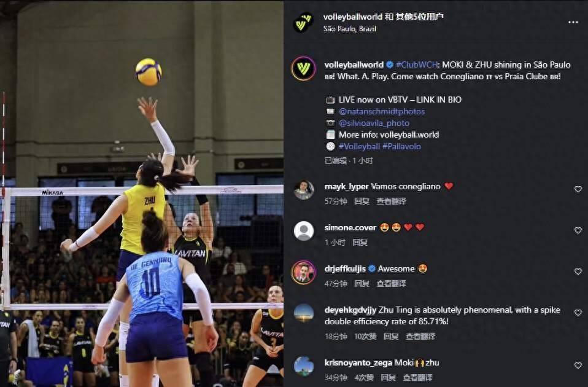588x387 pixels.
Task: Open @silvioavila_photo mention link
Action: [374, 123]
